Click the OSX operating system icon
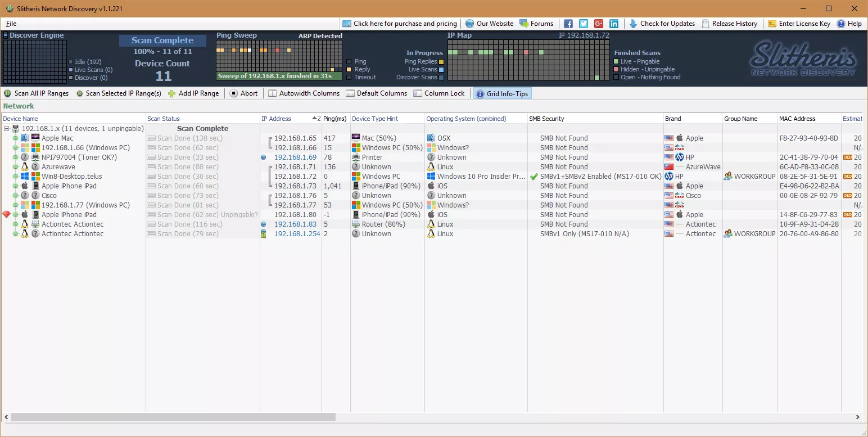This screenshot has height=437, width=868. coord(431,138)
